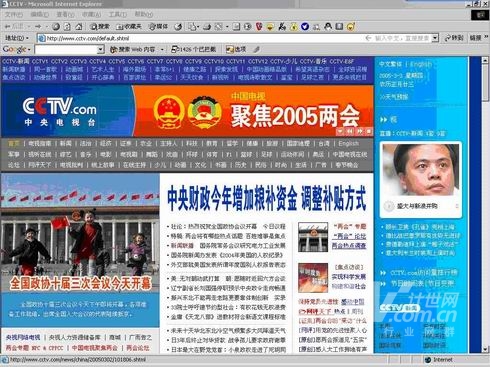The height and width of the screenshot is (367, 490).
Task: Open the Favorites (收藏夹) toolbar button
Action: pos(129,27)
